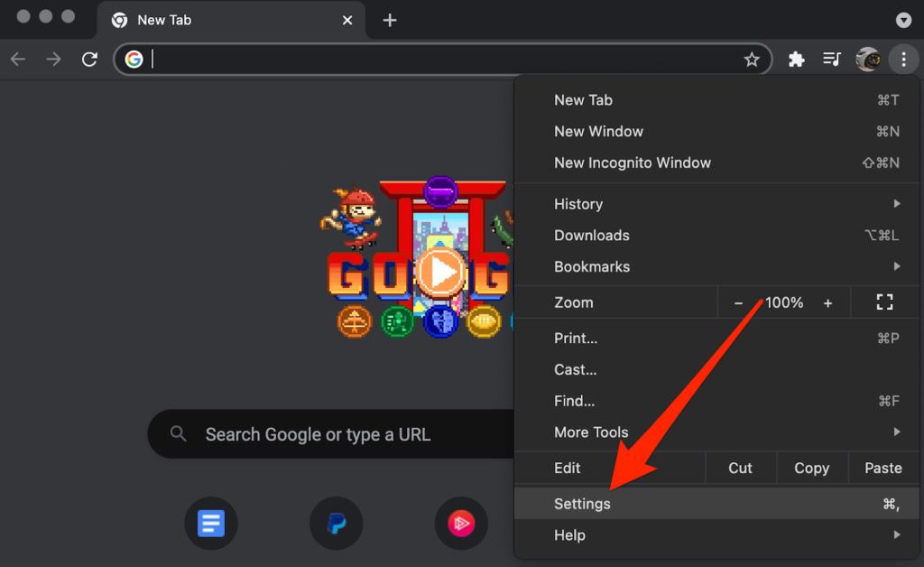Choose Print... from the menu

coord(717,339)
